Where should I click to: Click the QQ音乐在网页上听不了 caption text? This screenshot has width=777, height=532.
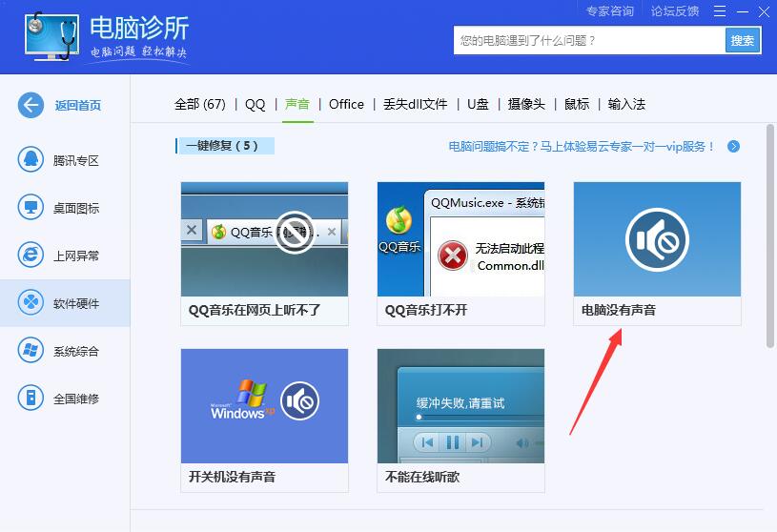pyautogui.click(x=255, y=311)
